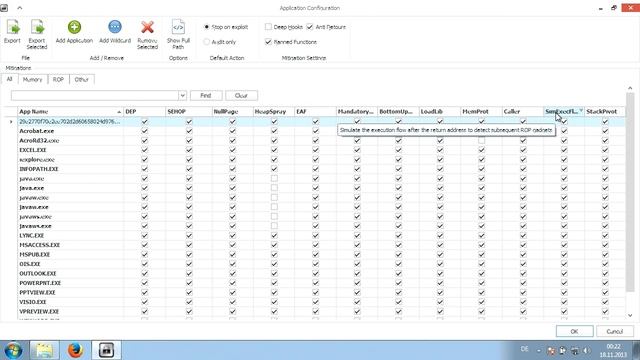The height and width of the screenshot is (360, 640).
Task: Toggle the Anti Detours checkbox
Action: (310, 27)
